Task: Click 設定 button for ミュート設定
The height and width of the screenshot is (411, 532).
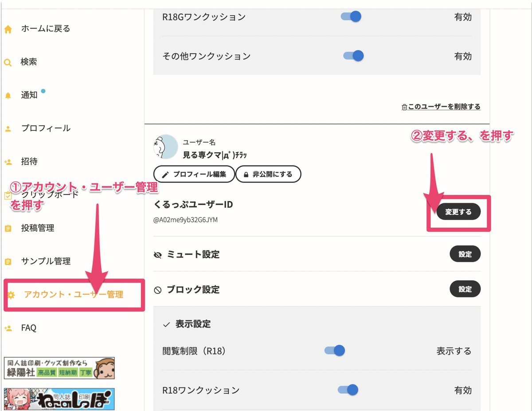Action: [465, 254]
